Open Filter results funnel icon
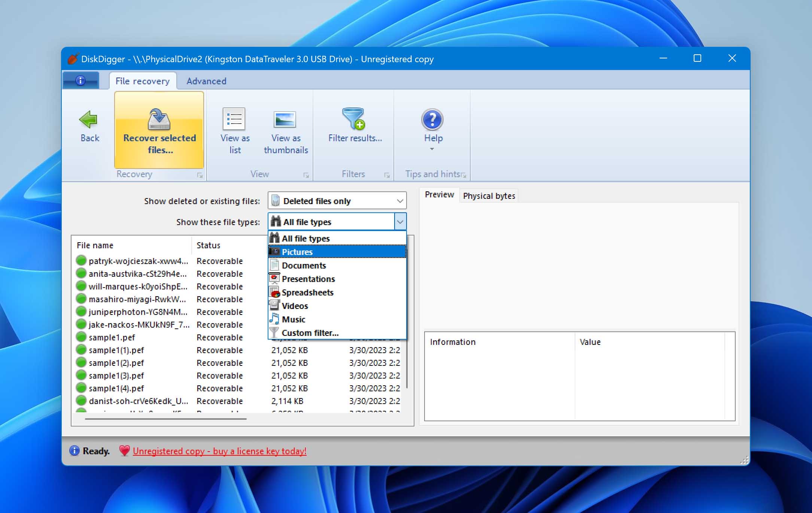The width and height of the screenshot is (812, 513). pyautogui.click(x=354, y=119)
